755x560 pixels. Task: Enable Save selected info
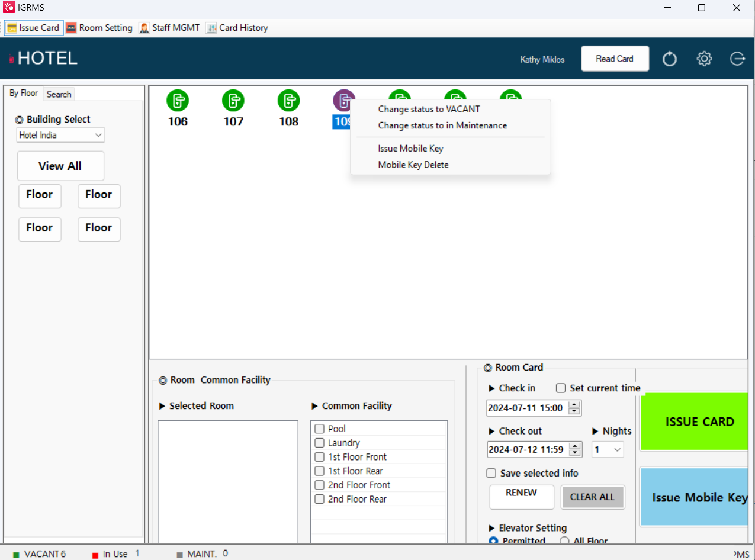coord(491,473)
